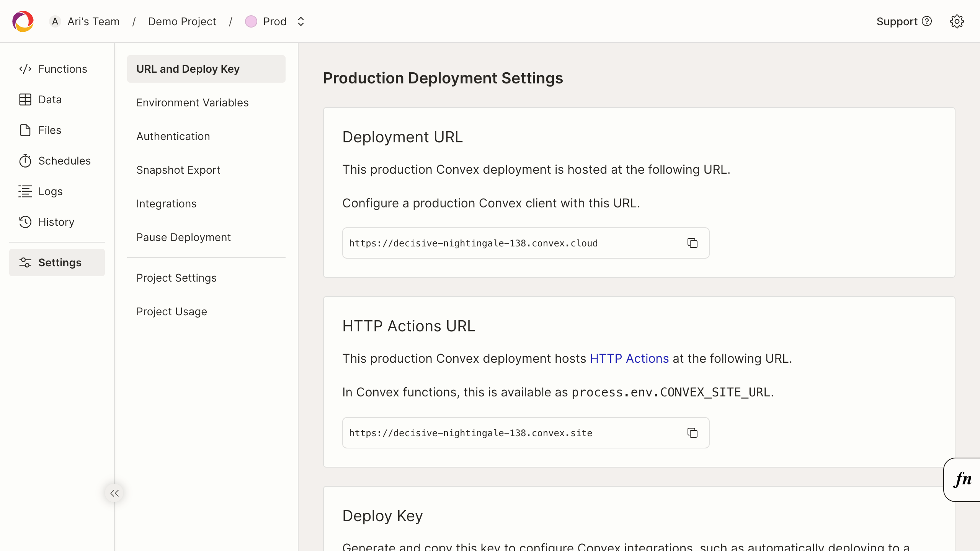Select URL and Deploy Key tab
The width and height of the screenshot is (980, 551).
coord(206,69)
